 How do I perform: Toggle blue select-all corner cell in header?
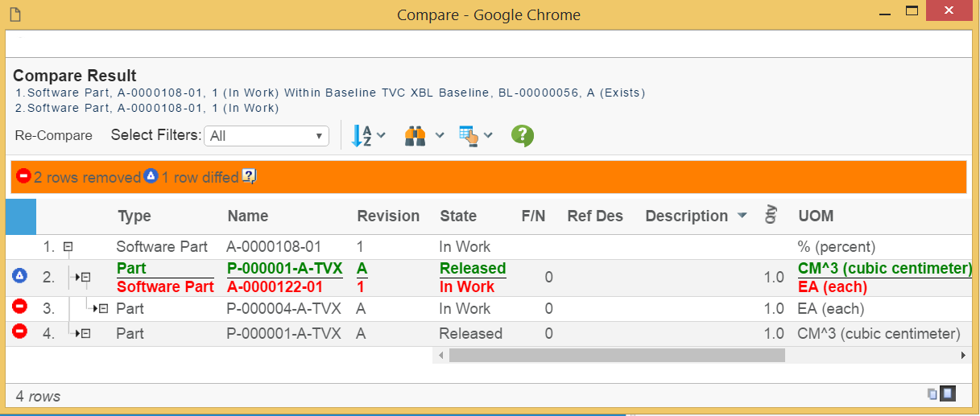(x=20, y=216)
